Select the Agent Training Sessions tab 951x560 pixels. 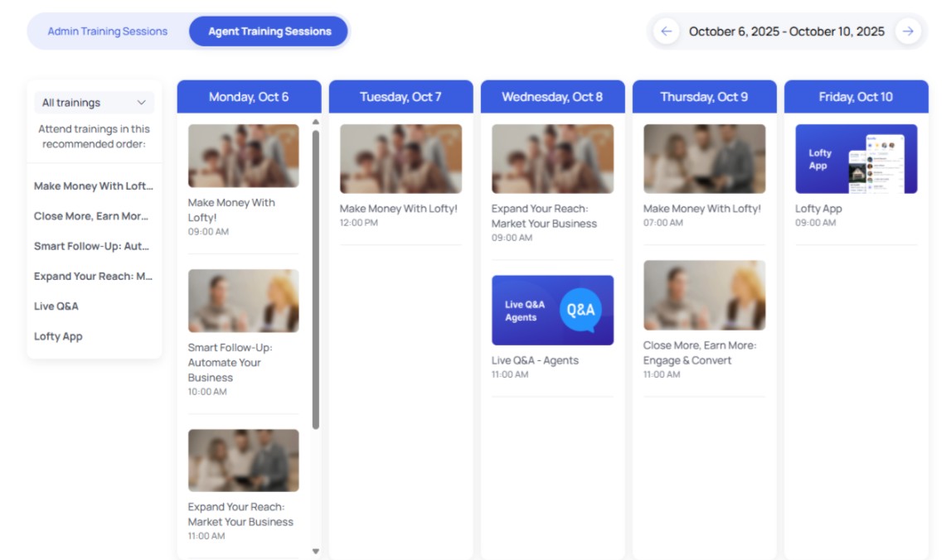click(268, 31)
